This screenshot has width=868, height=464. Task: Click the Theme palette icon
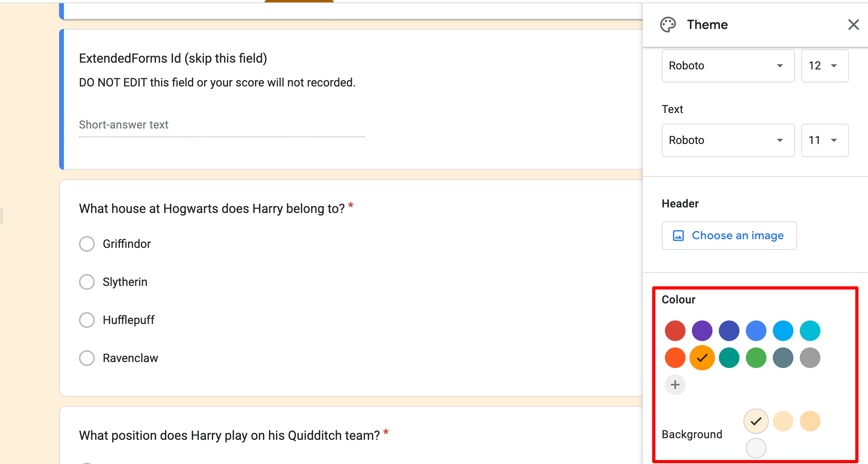668,24
